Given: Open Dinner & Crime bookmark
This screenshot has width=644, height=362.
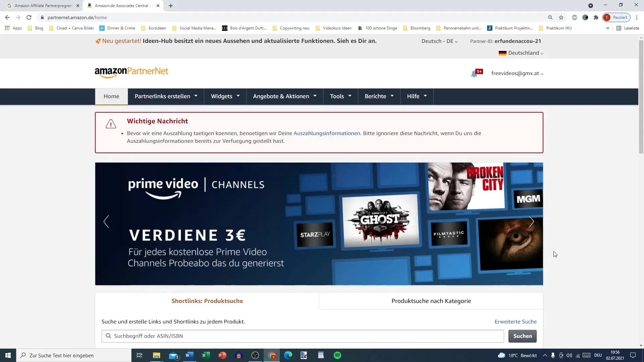Looking at the screenshot, I should pyautogui.click(x=117, y=28).
